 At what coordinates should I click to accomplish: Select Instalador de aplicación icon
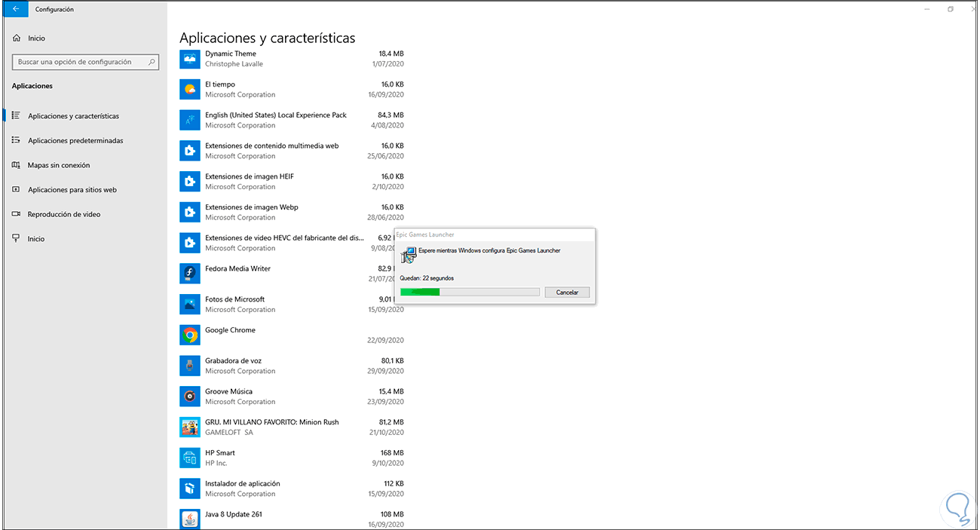click(x=190, y=489)
